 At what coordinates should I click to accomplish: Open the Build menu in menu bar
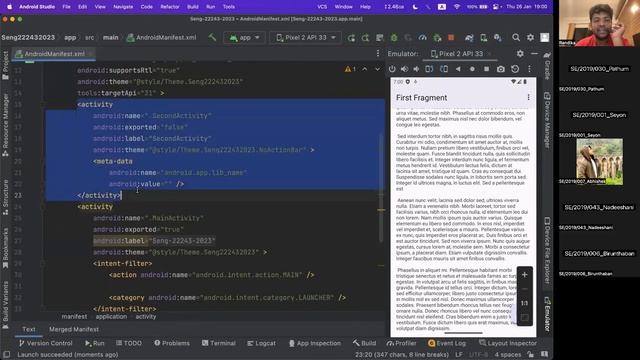click(193, 7)
